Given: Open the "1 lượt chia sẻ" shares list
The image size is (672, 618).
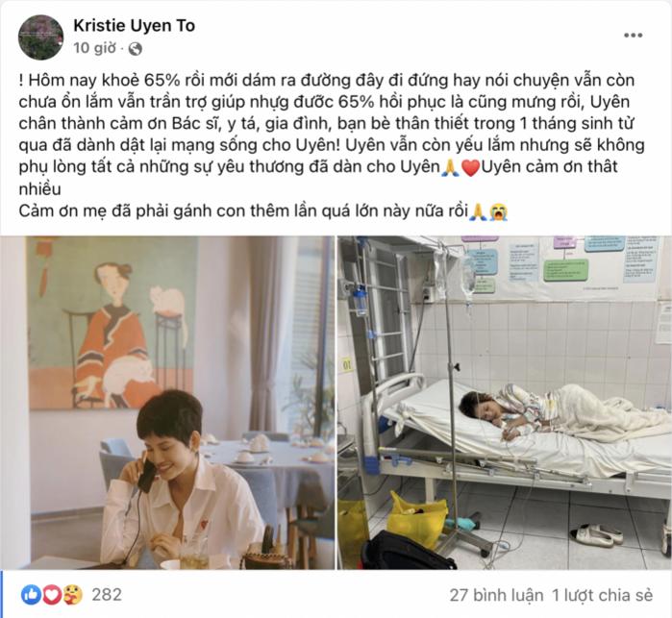Looking at the screenshot, I should pos(602,595).
